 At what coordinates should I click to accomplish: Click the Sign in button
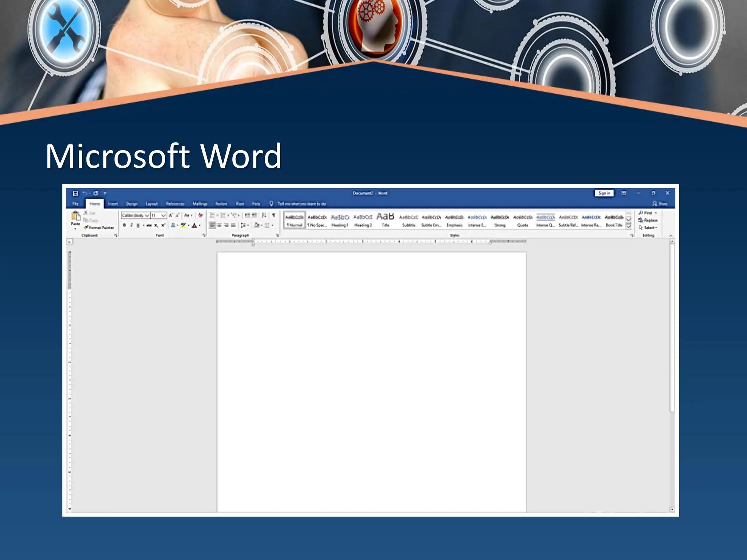click(604, 193)
